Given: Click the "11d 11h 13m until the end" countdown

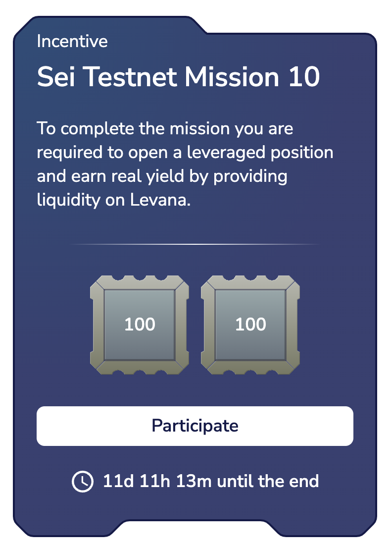Looking at the screenshot, I should [x=210, y=481].
